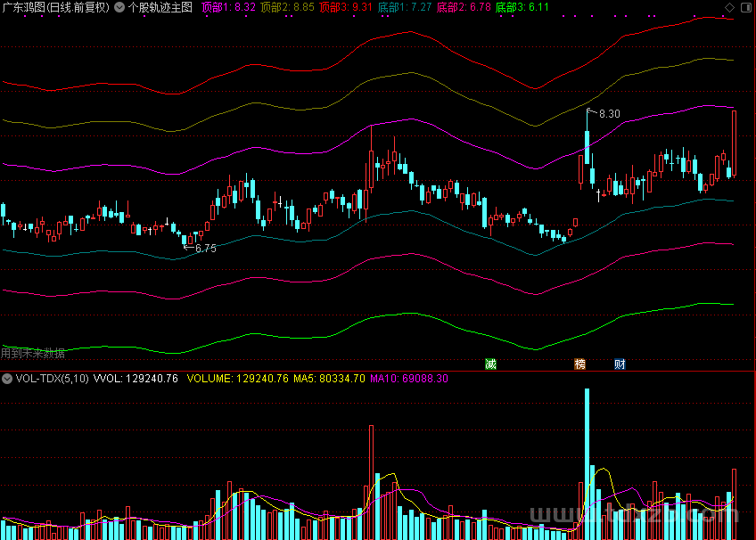The height and width of the screenshot is (540, 756).
Task: Select the 顶部1: 8.32 value label
Action: [228, 7]
